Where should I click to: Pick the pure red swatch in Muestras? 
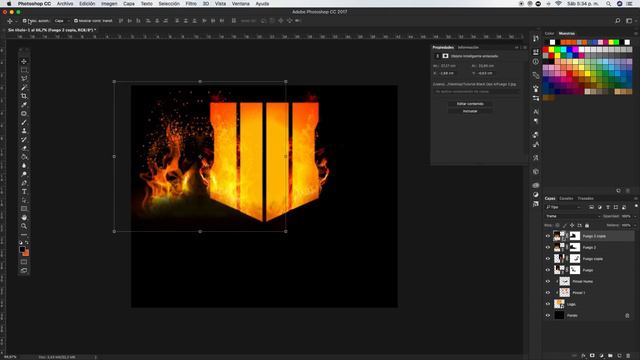[x=545, y=49]
